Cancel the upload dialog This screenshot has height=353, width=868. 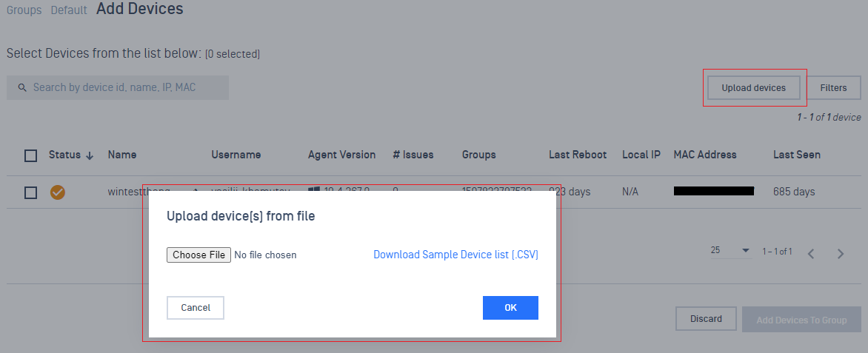(x=196, y=308)
